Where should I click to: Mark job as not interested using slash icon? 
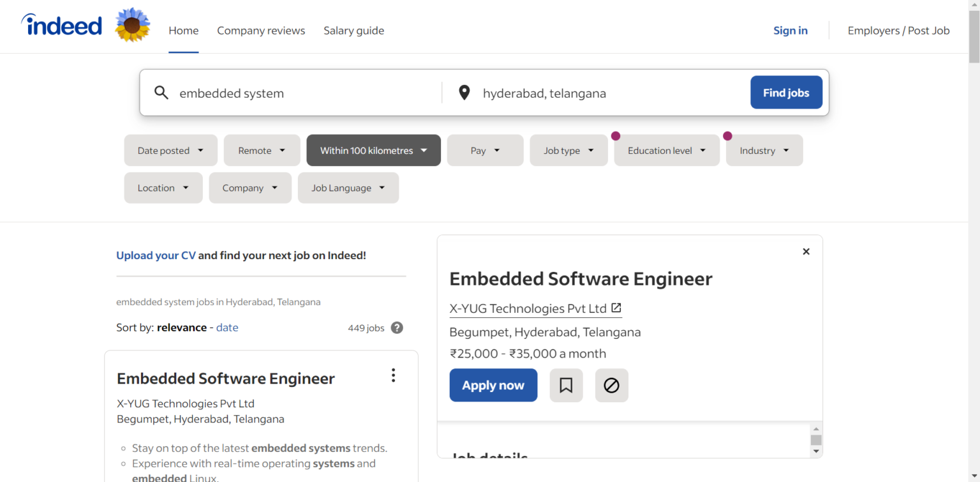[x=611, y=385]
